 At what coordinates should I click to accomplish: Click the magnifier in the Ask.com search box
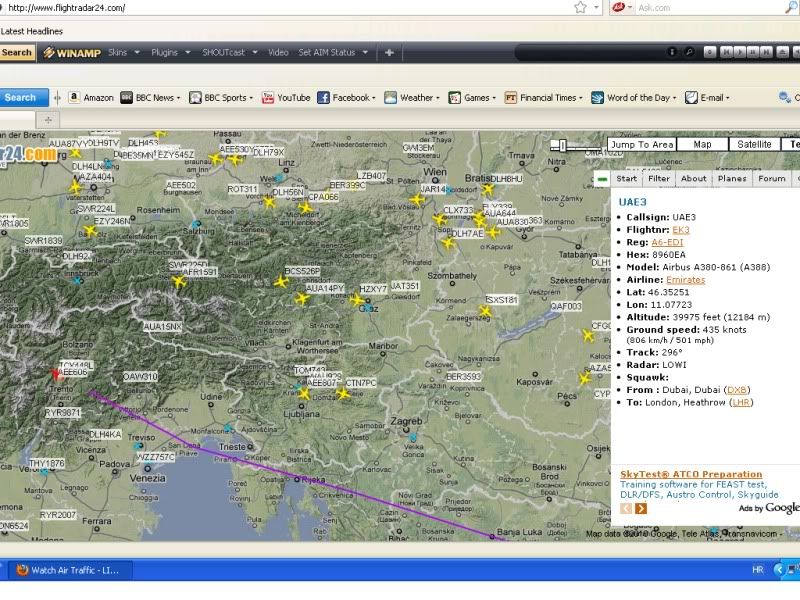coord(791,7)
